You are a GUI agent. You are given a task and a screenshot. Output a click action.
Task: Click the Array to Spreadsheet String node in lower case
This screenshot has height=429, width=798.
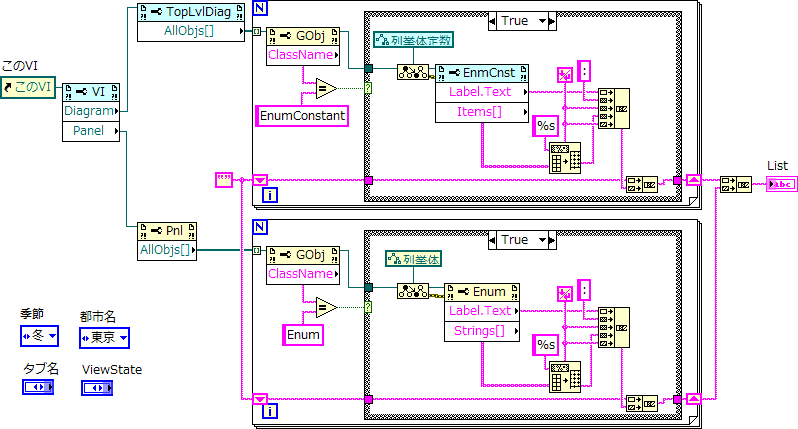(x=561, y=377)
